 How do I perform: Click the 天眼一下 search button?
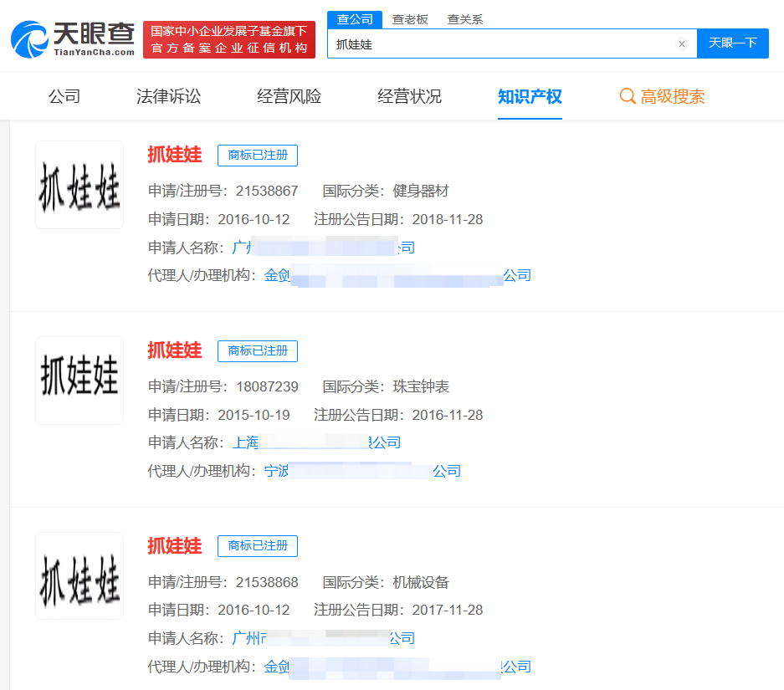[x=733, y=43]
